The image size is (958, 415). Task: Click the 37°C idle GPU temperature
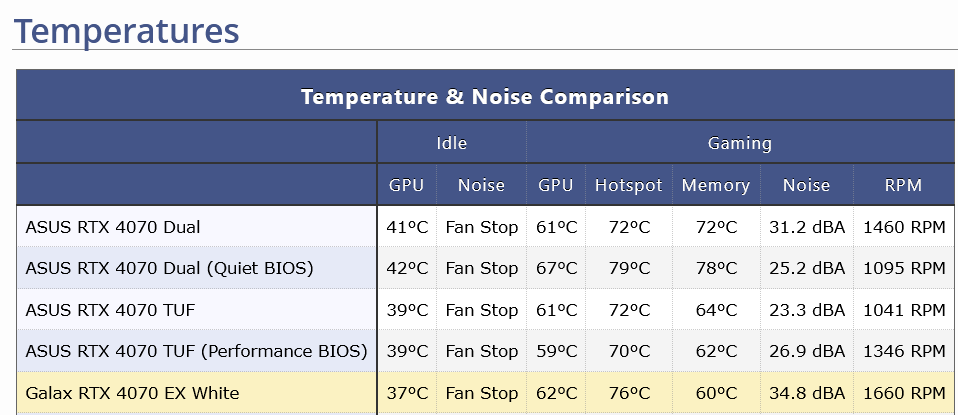(407, 393)
